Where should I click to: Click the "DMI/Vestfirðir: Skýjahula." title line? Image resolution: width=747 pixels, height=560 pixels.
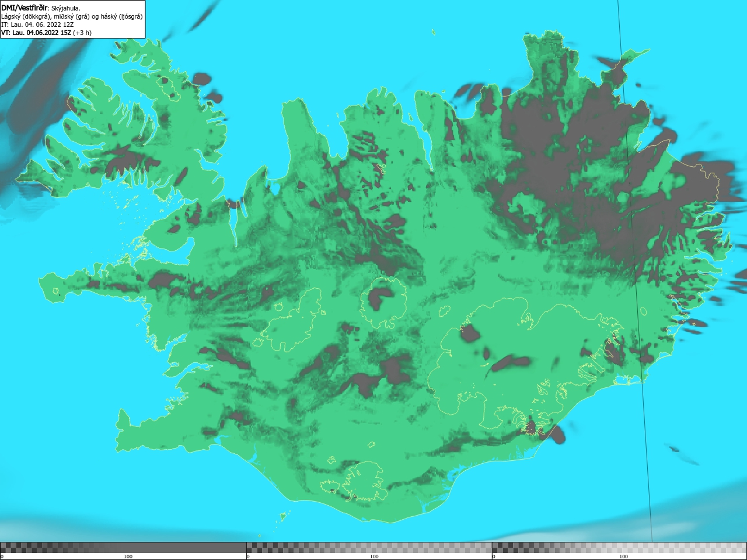coord(41,8)
